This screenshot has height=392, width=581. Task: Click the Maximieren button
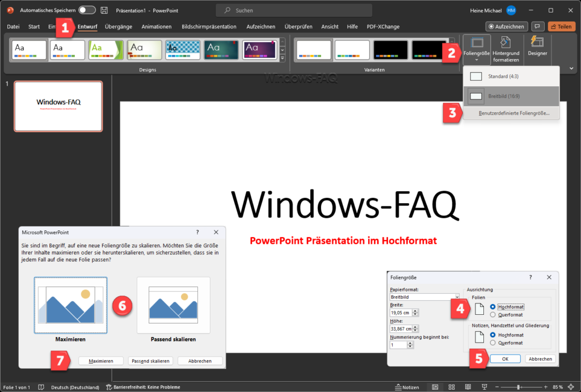(101, 361)
